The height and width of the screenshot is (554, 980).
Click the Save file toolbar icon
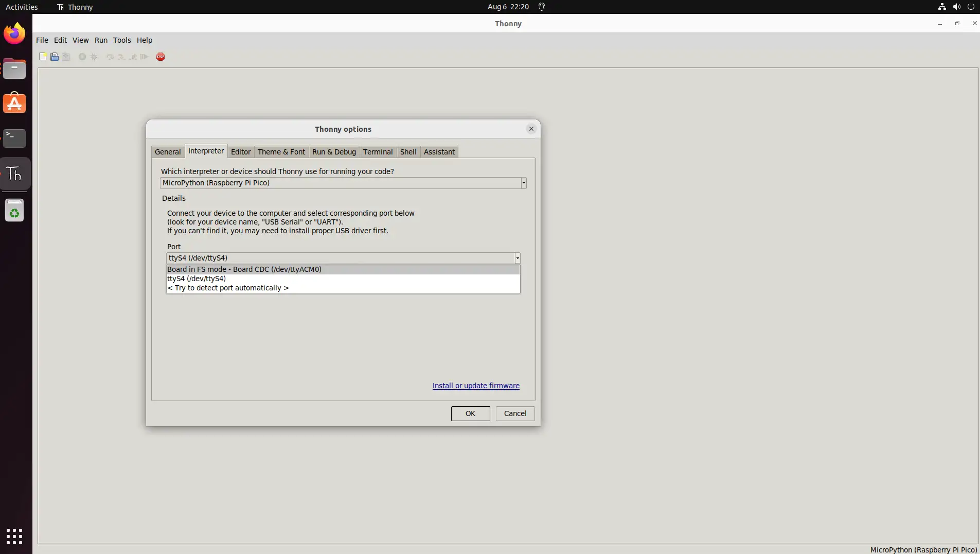(66, 57)
